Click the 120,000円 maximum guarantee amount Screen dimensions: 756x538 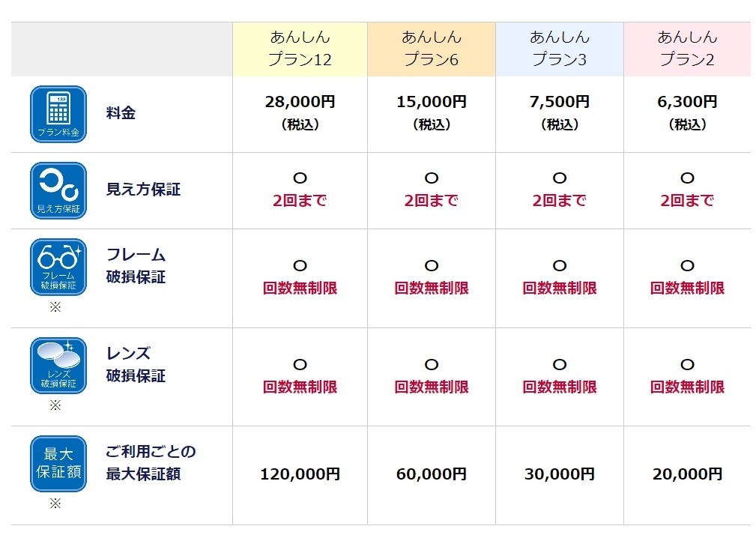pos(300,474)
